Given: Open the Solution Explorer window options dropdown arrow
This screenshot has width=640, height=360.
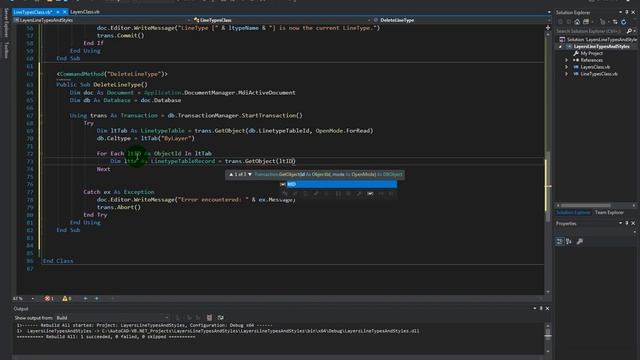Looking at the screenshot, I should 620,12.
